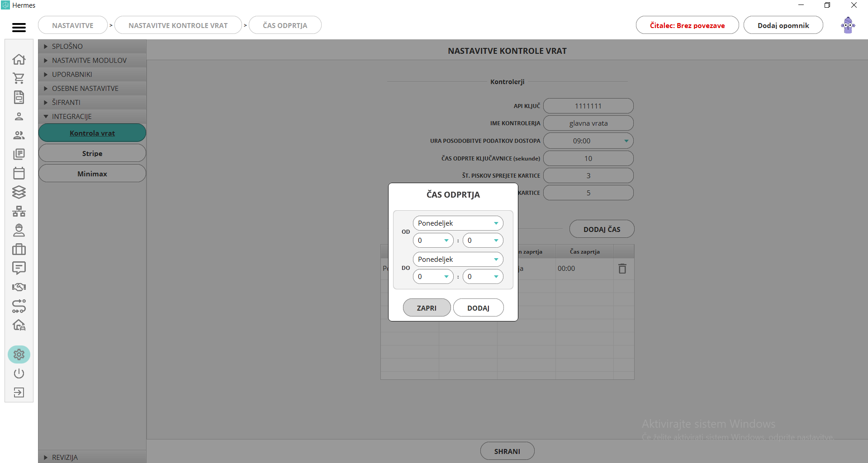Image resolution: width=868 pixels, height=463 pixels.
Task: Click the Čitalec: Brez povezave button
Action: [x=687, y=25]
